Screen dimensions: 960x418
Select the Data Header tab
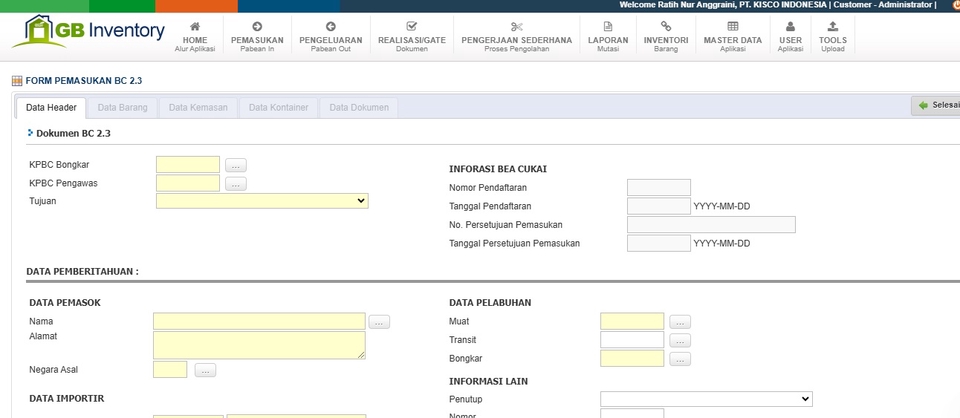point(51,108)
